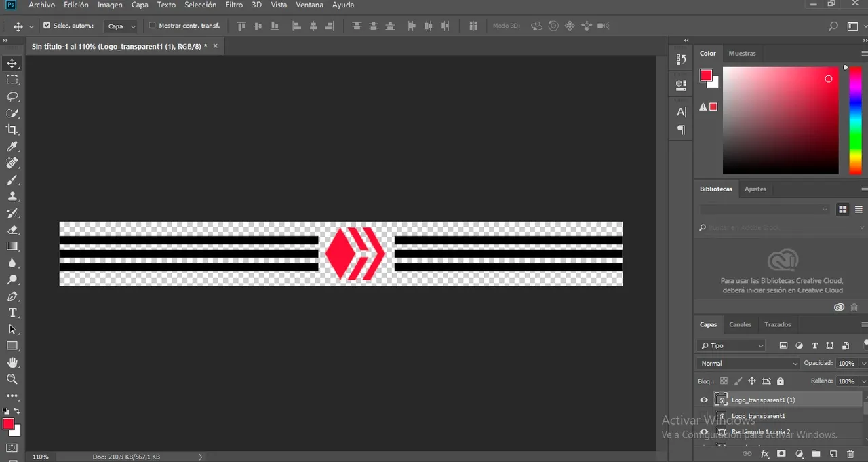
Task: Select the Pen tool
Action: (x=12, y=296)
